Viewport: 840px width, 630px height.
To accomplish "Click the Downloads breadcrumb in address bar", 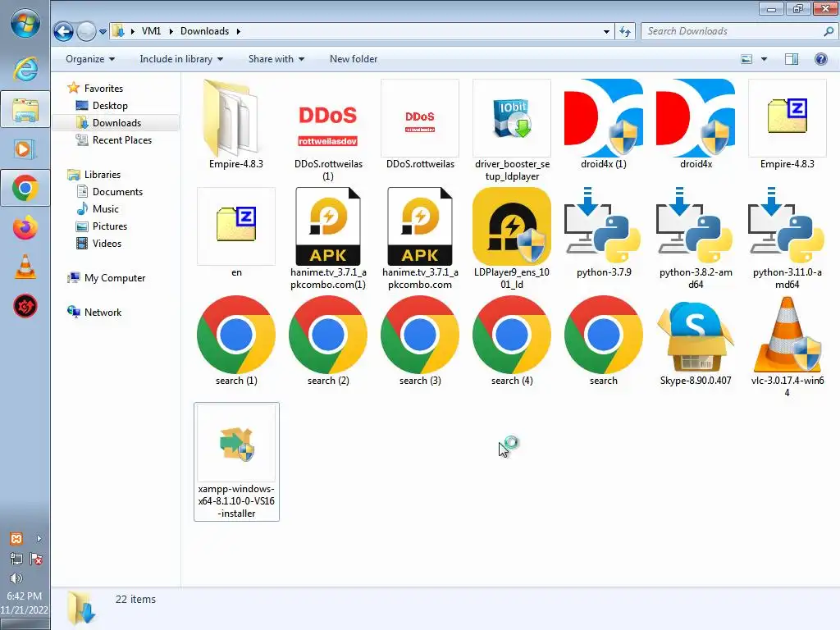I will click(x=204, y=31).
